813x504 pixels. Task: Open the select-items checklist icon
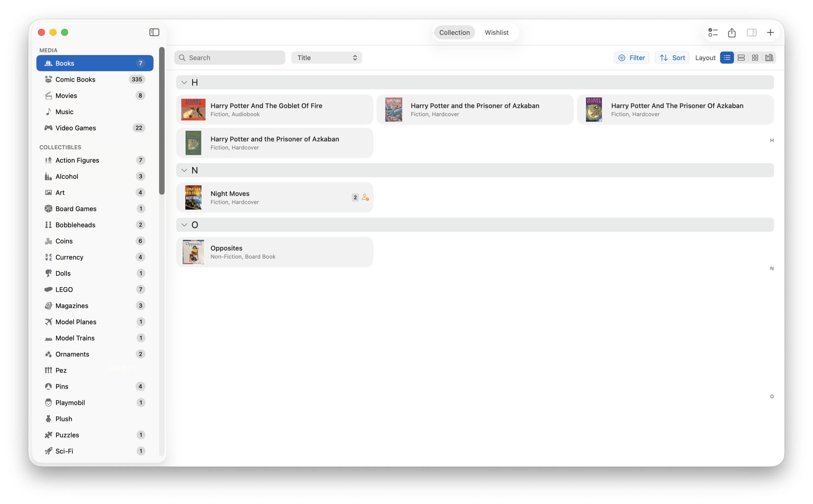point(713,32)
